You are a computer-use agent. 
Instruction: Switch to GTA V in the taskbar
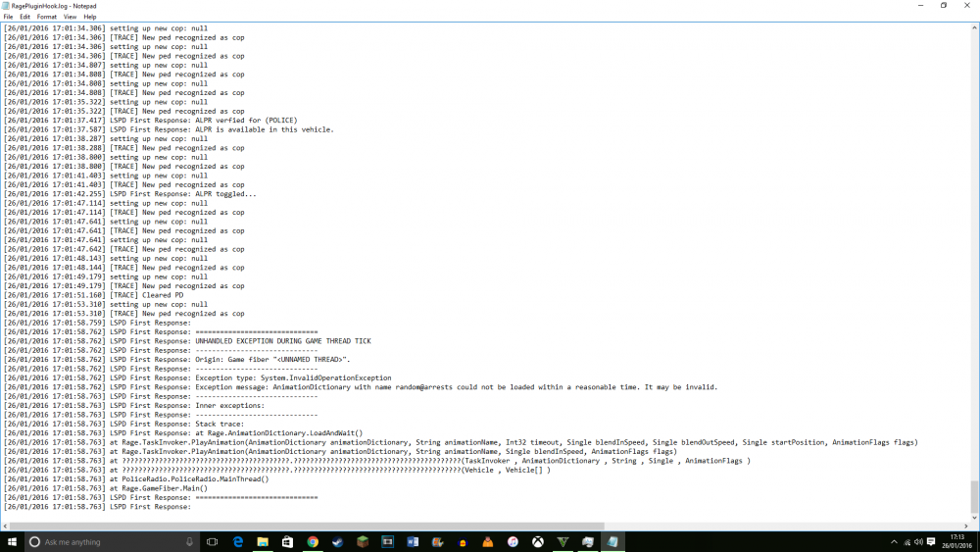click(563, 542)
